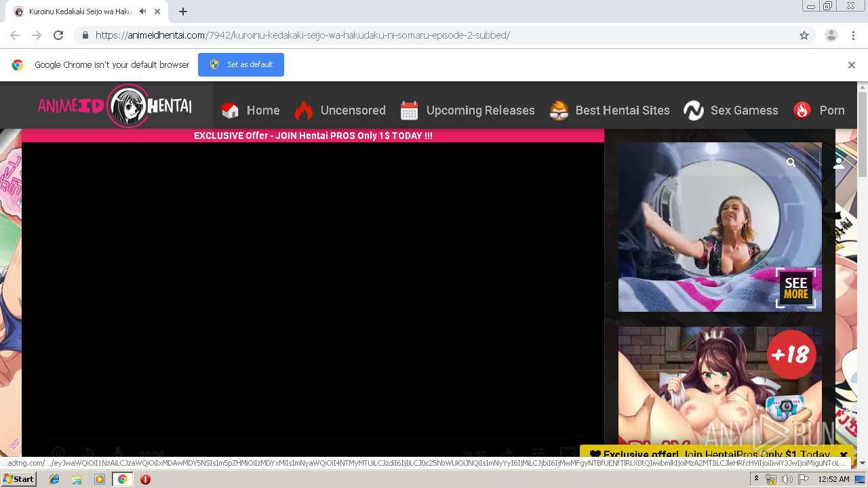The height and width of the screenshot is (488, 868).
Task: Dismiss the default browser infobar
Action: click(852, 65)
